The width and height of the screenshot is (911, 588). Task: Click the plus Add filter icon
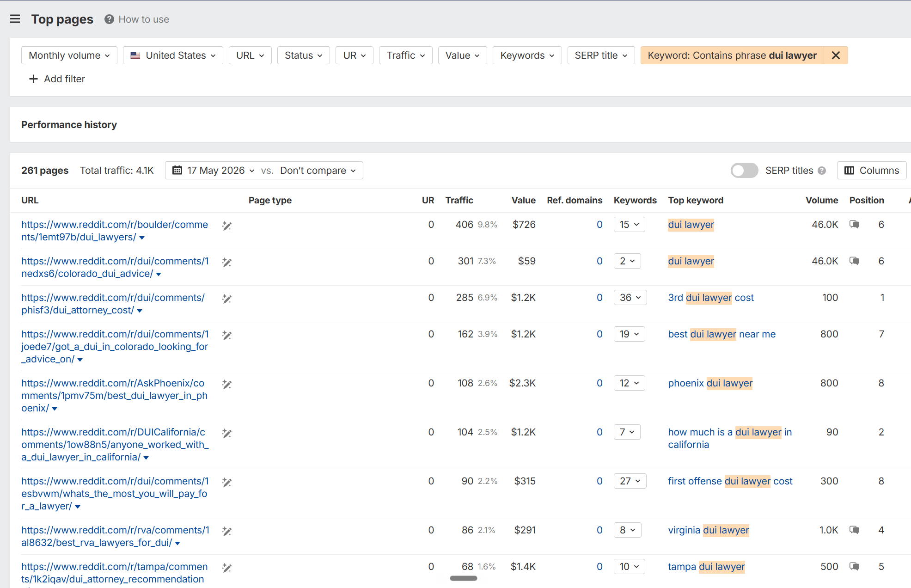[33, 79]
